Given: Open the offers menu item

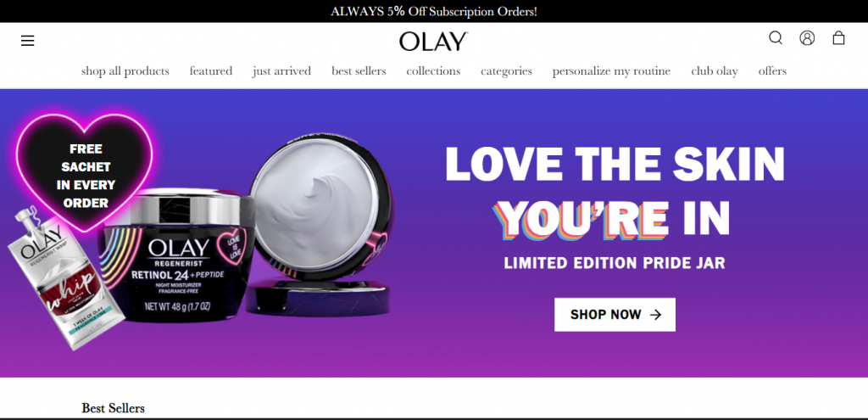Looking at the screenshot, I should click(x=772, y=71).
